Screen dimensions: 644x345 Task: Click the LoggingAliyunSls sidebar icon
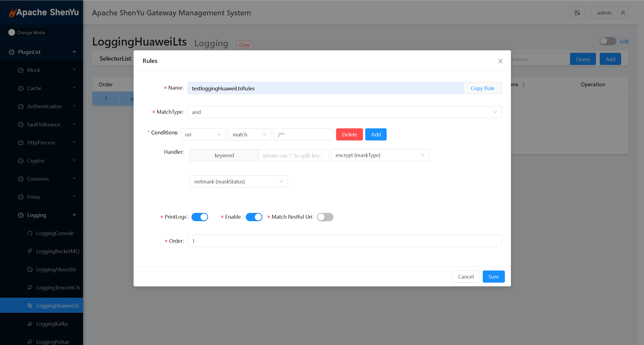(30, 269)
